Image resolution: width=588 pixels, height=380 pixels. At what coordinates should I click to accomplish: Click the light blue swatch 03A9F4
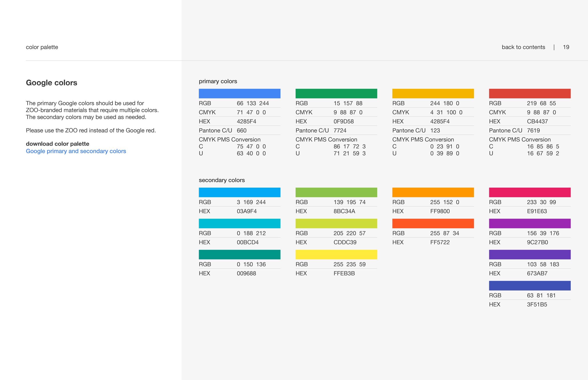(x=239, y=192)
